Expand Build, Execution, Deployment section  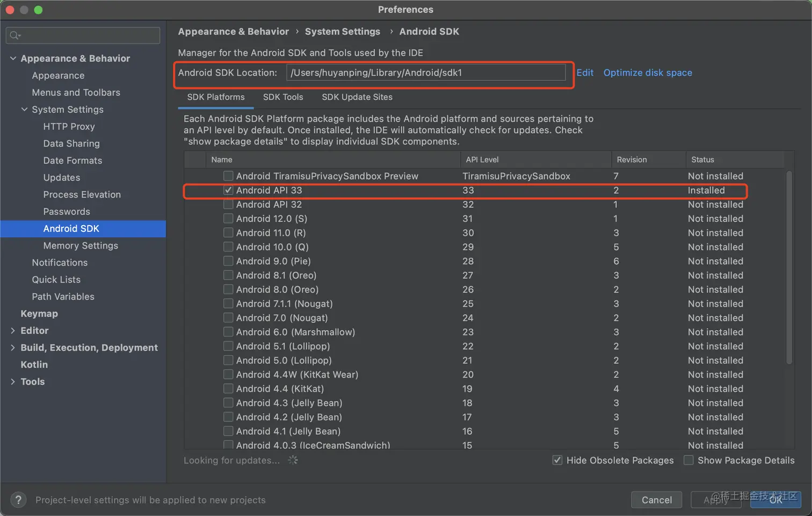click(13, 348)
